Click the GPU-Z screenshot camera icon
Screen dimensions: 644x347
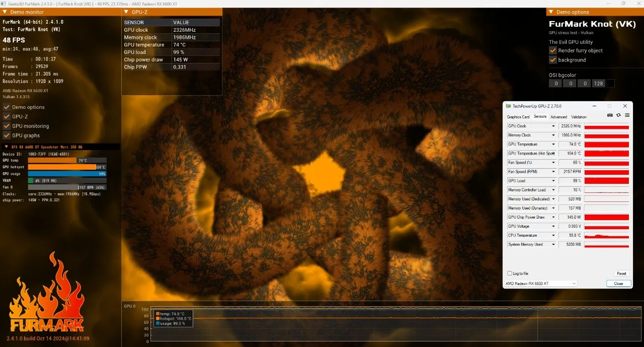pyautogui.click(x=610, y=115)
